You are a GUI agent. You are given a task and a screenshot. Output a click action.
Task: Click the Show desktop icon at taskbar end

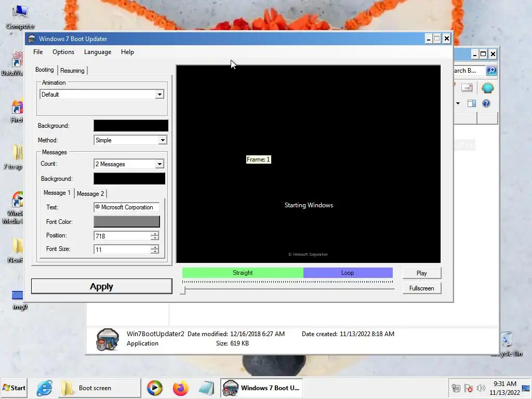527,388
